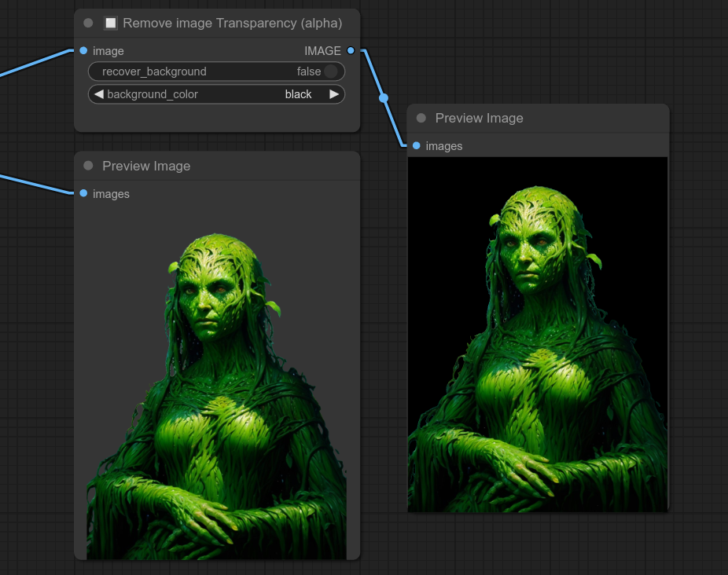Collapse the right Preview Image node via its dot

click(421, 118)
